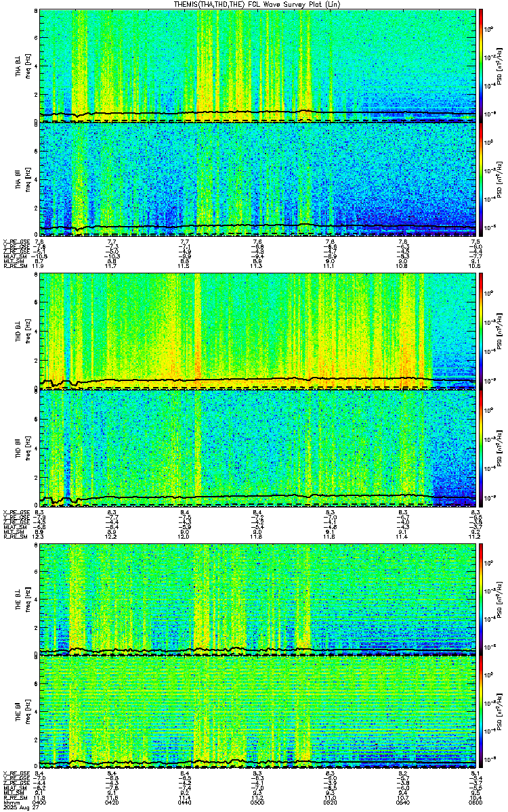
Task: Click the THE B-perpendicular spectrogram panel
Action: (257, 598)
